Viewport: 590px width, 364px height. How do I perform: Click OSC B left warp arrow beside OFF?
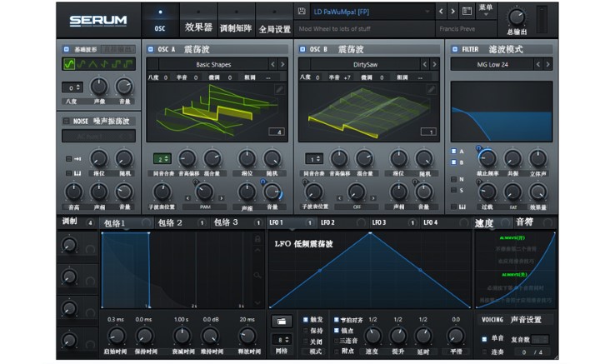tap(339, 198)
